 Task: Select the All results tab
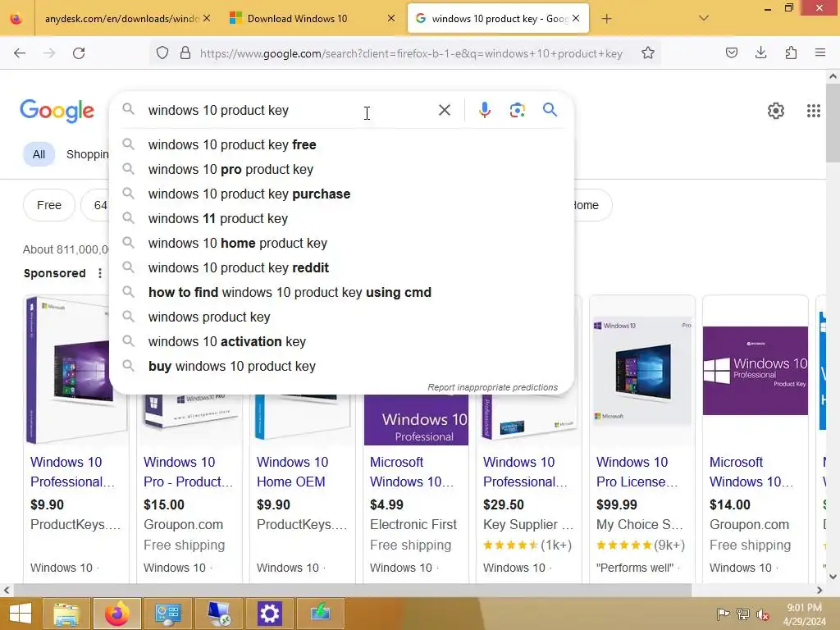click(x=39, y=155)
